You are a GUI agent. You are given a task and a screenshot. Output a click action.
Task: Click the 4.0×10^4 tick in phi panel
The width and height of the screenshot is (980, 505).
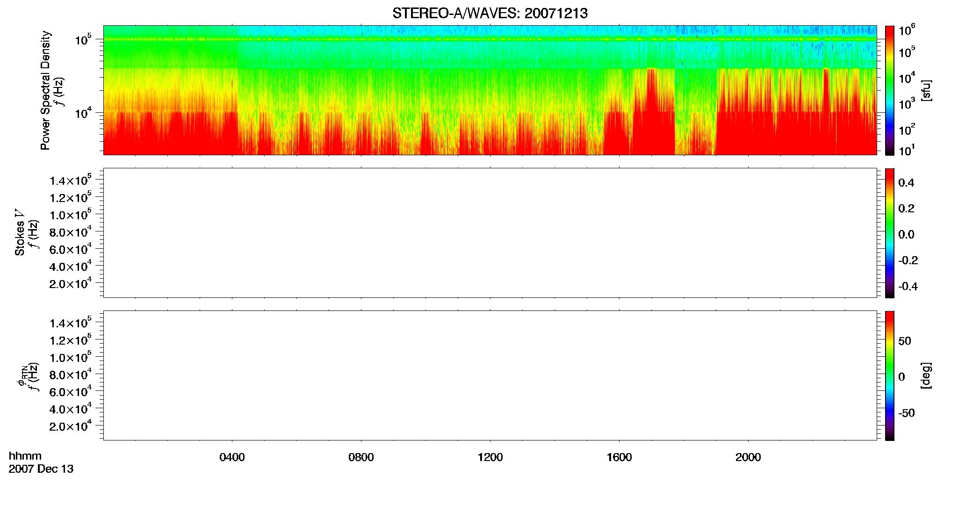point(71,409)
